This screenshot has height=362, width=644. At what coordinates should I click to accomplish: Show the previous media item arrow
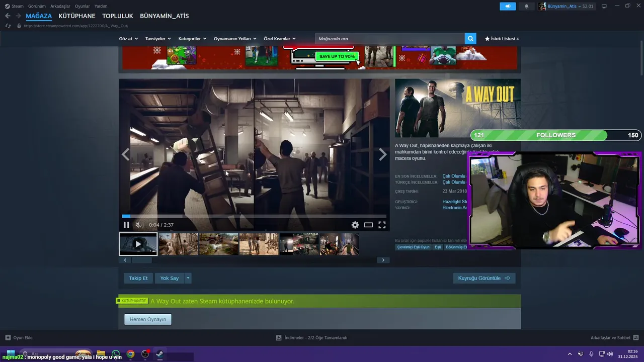[x=125, y=154]
